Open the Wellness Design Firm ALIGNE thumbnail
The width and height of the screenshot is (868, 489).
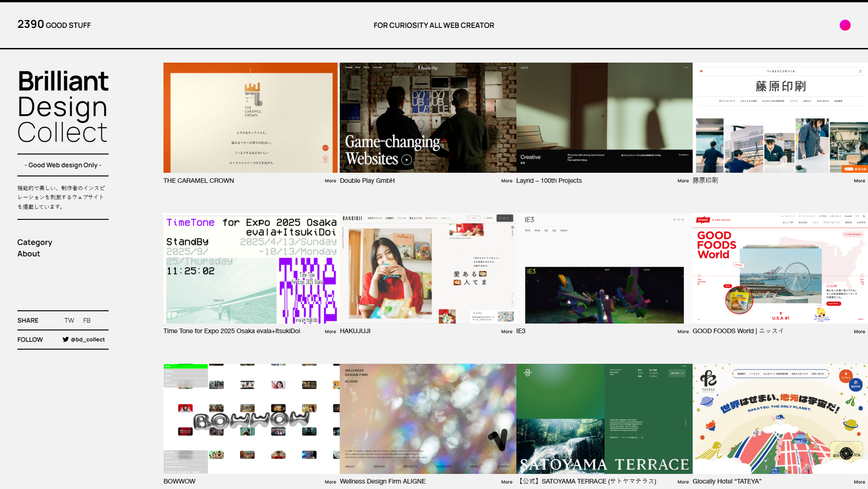coord(428,419)
